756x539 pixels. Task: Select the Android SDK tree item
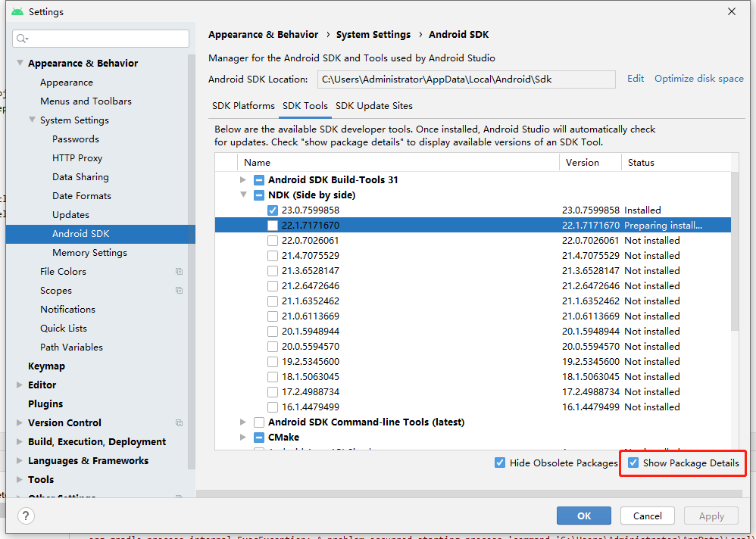point(101,234)
